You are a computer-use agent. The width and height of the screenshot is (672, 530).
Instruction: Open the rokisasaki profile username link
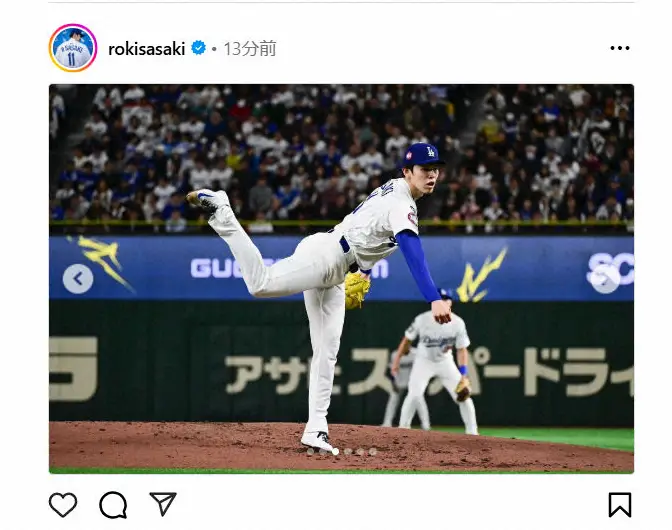[147, 48]
